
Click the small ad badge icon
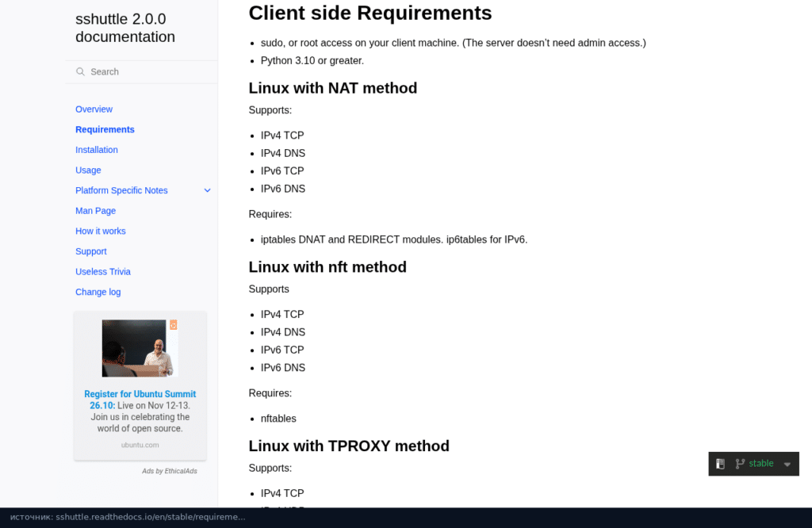click(x=174, y=325)
